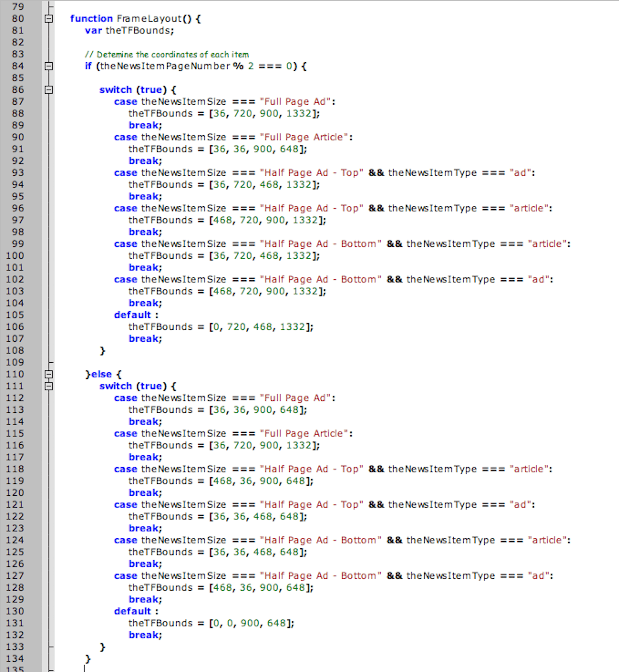Click the switch keyword on line 86

pos(116,90)
